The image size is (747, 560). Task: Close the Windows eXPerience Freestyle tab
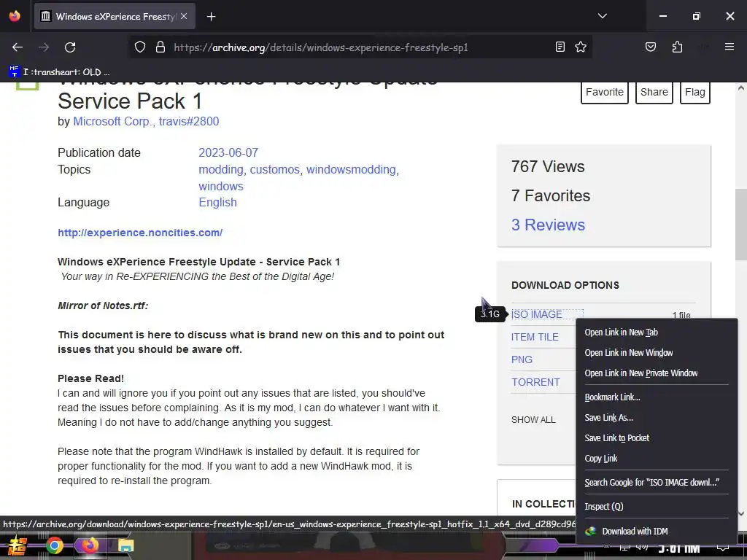184,16
